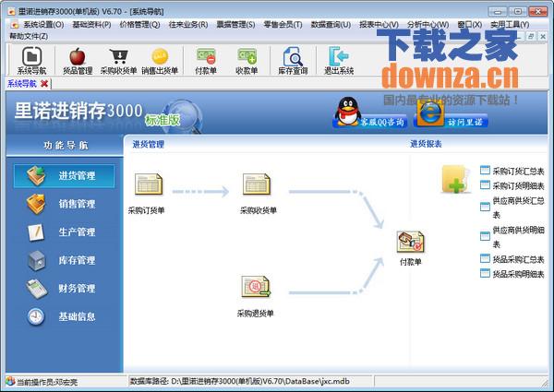Select 生产管理 in function navigation
The width and height of the screenshot is (554, 392).
(64, 232)
